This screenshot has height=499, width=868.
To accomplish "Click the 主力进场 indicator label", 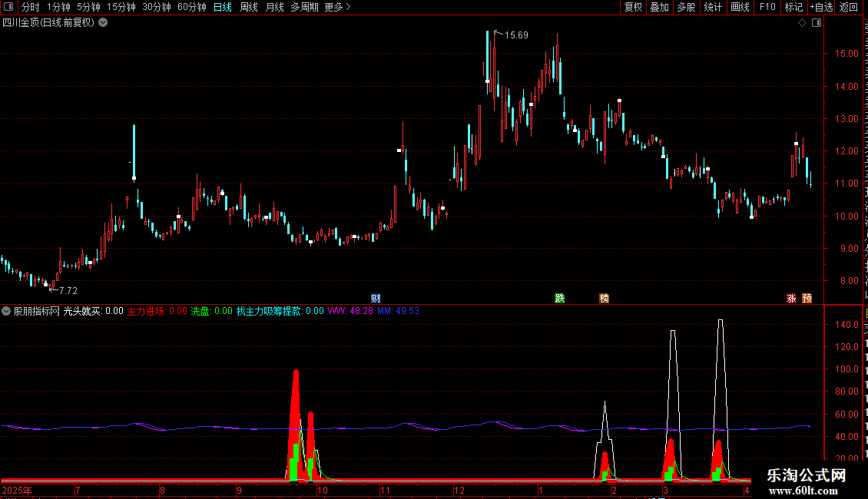I will click(x=157, y=311).
